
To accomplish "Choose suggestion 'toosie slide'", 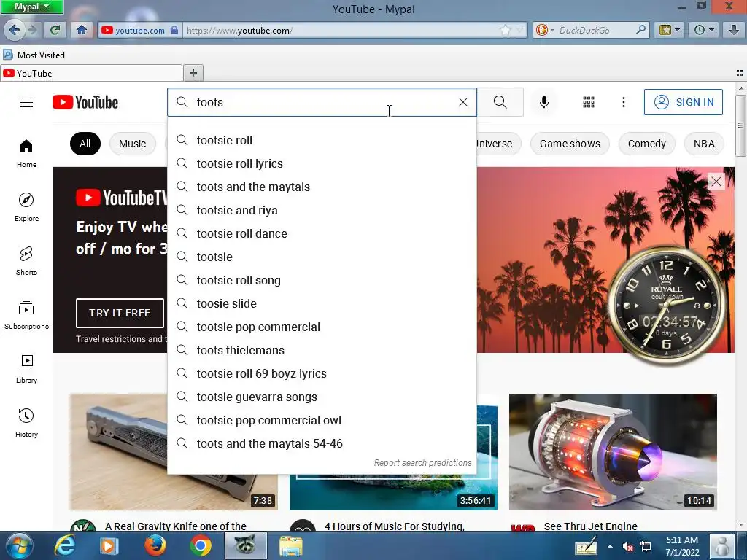I will (322, 303).
